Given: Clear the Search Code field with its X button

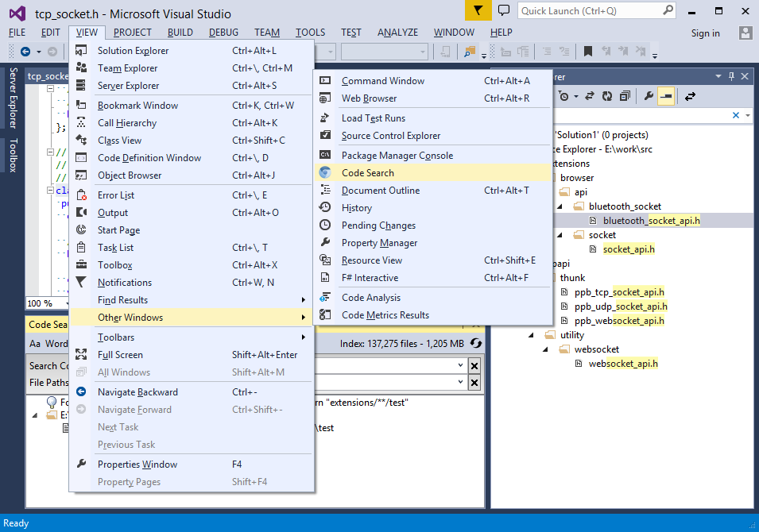Looking at the screenshot, I should coord(474,365).
